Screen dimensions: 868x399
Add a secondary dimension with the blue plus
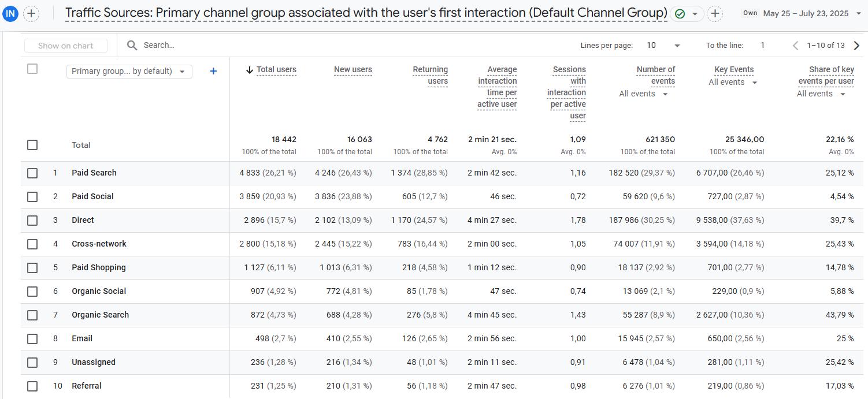click(x=213, y=71)
